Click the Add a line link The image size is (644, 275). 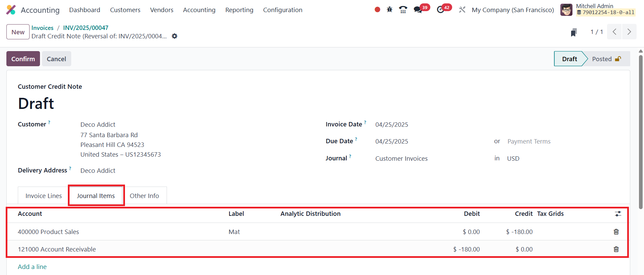pyautogui.click(x=32, y=267)
